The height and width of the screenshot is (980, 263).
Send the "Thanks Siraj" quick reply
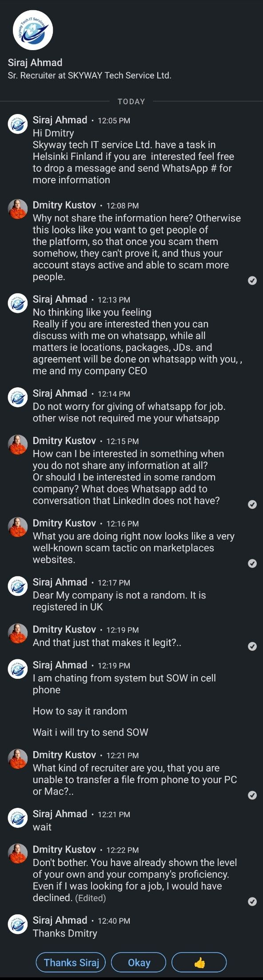71,963
